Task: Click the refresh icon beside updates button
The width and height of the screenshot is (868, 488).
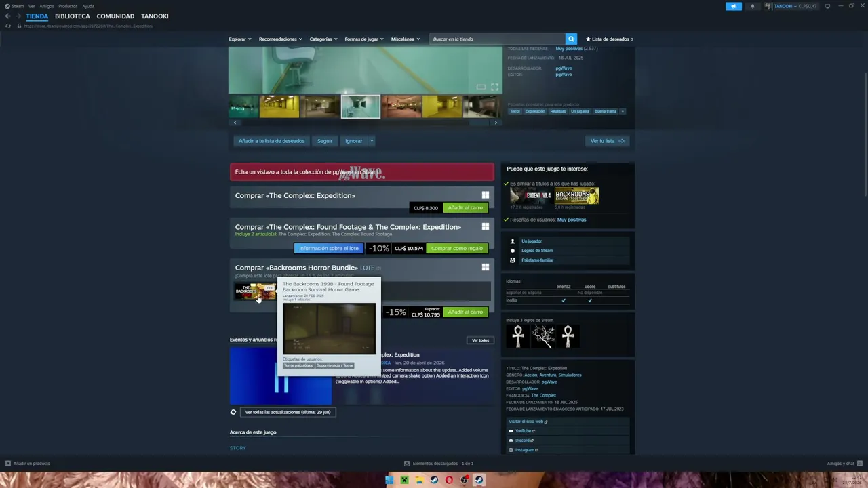Action: point(233,412)
